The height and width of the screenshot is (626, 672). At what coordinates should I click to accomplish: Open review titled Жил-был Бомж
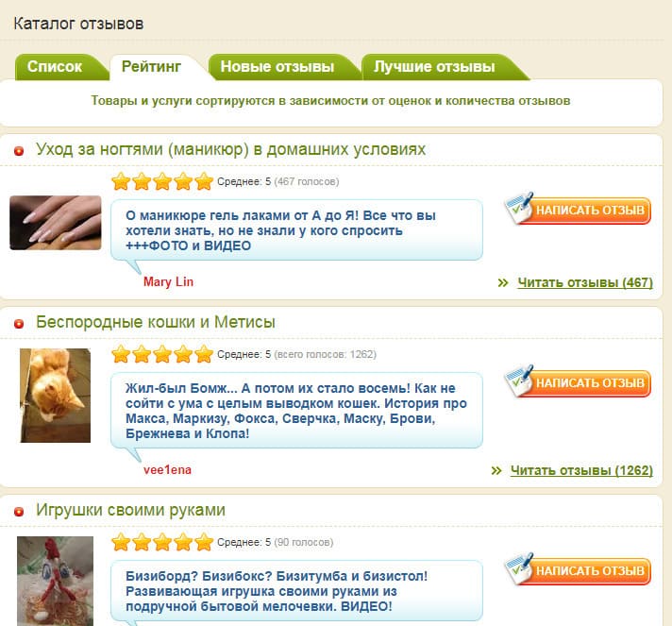coord(296,411)
